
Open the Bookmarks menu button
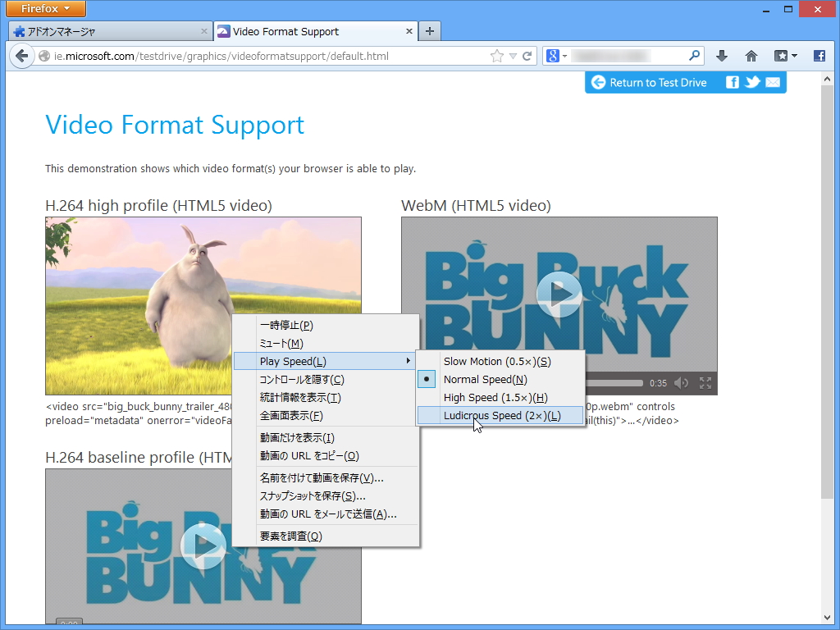(785, 56)
